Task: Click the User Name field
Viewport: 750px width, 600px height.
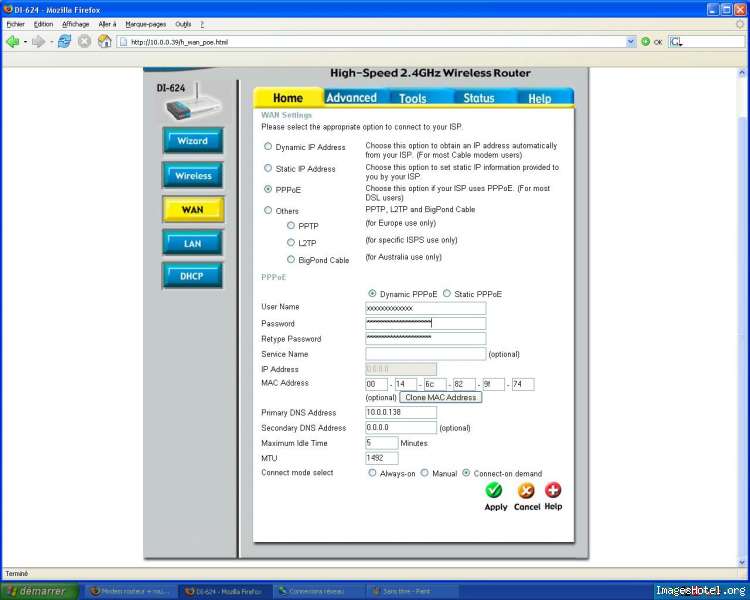Action: (x=426, y=308)
